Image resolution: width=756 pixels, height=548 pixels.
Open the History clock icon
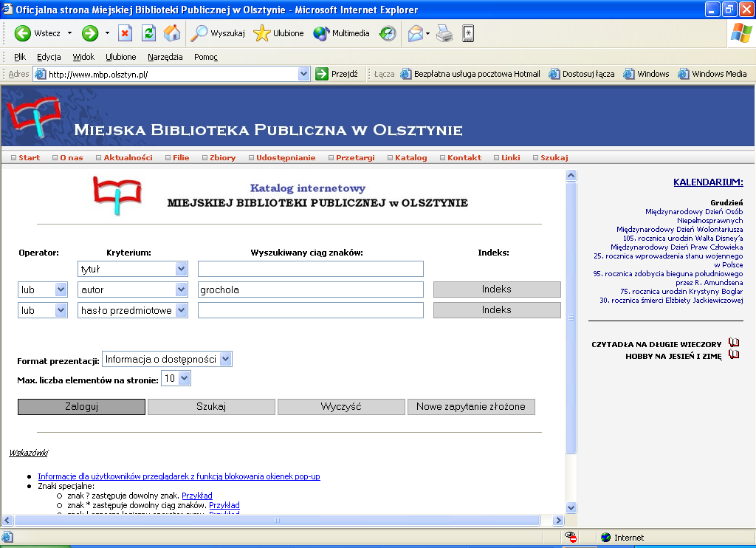[x=388, y=33]
